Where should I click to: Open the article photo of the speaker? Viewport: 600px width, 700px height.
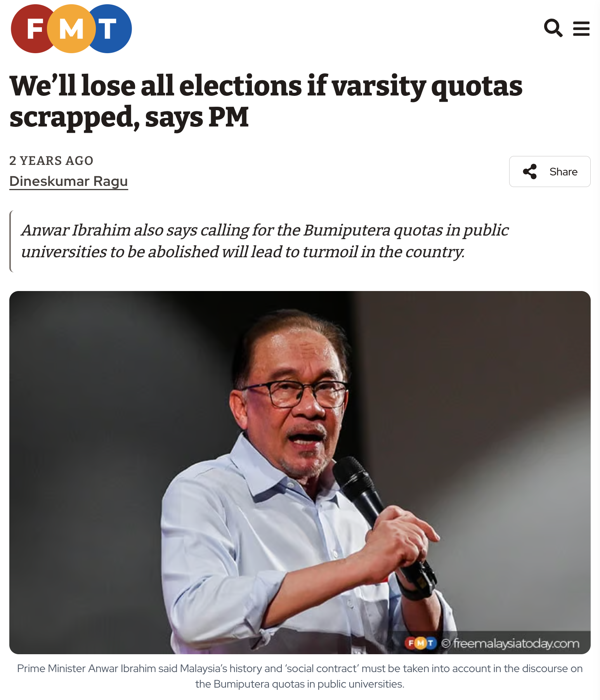[300, 472]
